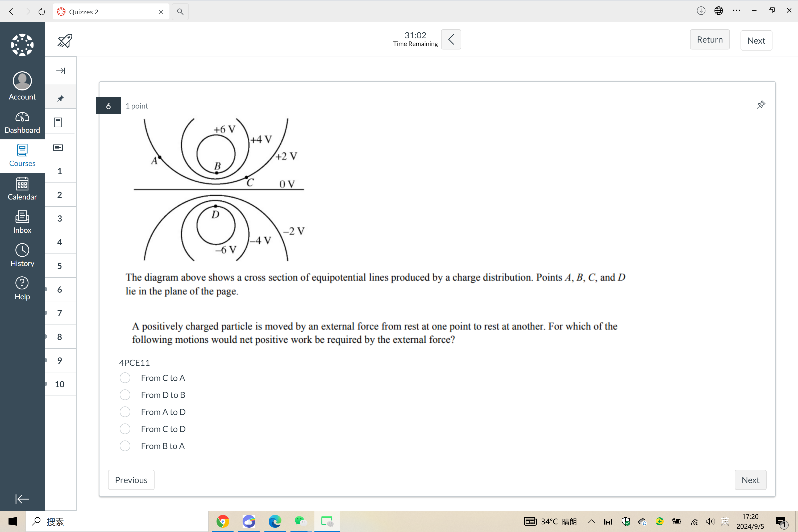The height and width of the screenshot is (532, 798).
Task: Click Next below the question
Action: point(750,480)
